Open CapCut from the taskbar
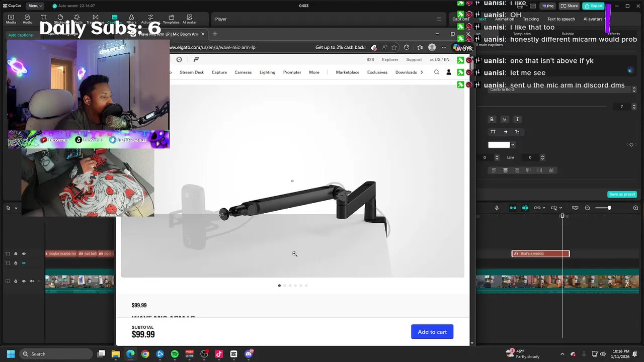 point(233,354)
